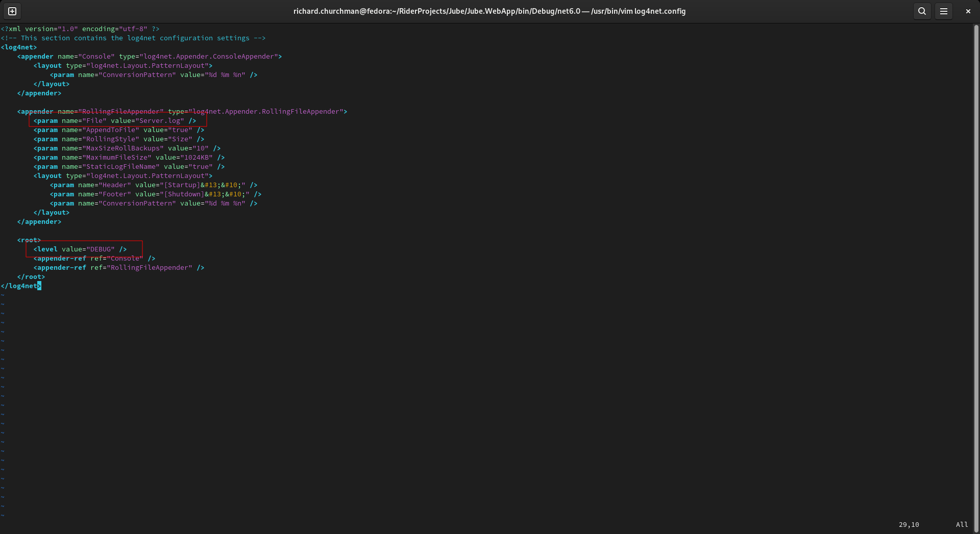The image size is (980, 534).
Task: Click the MaximumFileSize 1024KB param line
Action: 129,158
